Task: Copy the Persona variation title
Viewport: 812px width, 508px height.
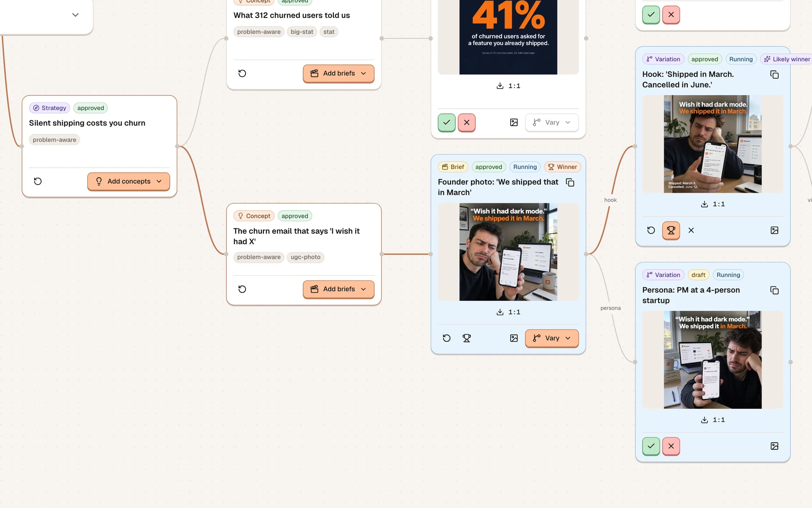Action: 774,290
